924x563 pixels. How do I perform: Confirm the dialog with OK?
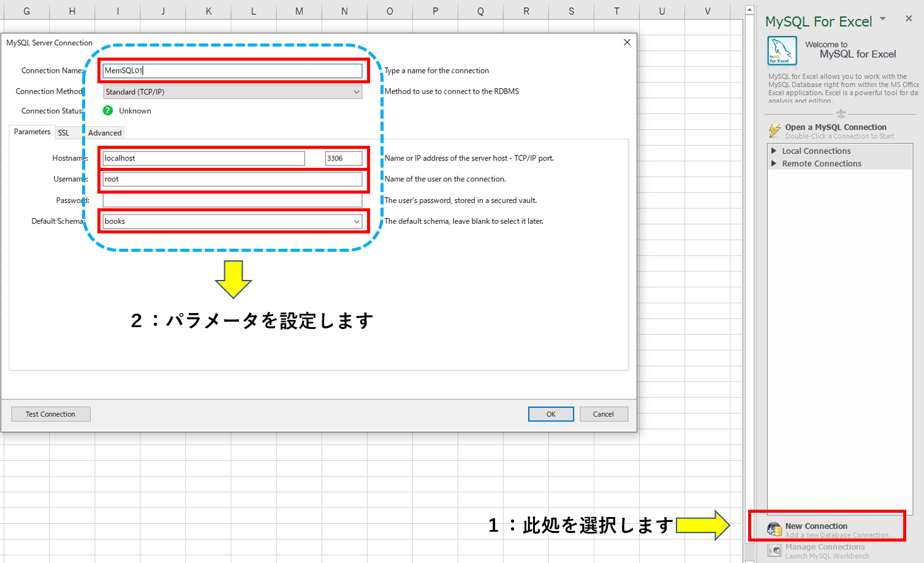[551, 414]
